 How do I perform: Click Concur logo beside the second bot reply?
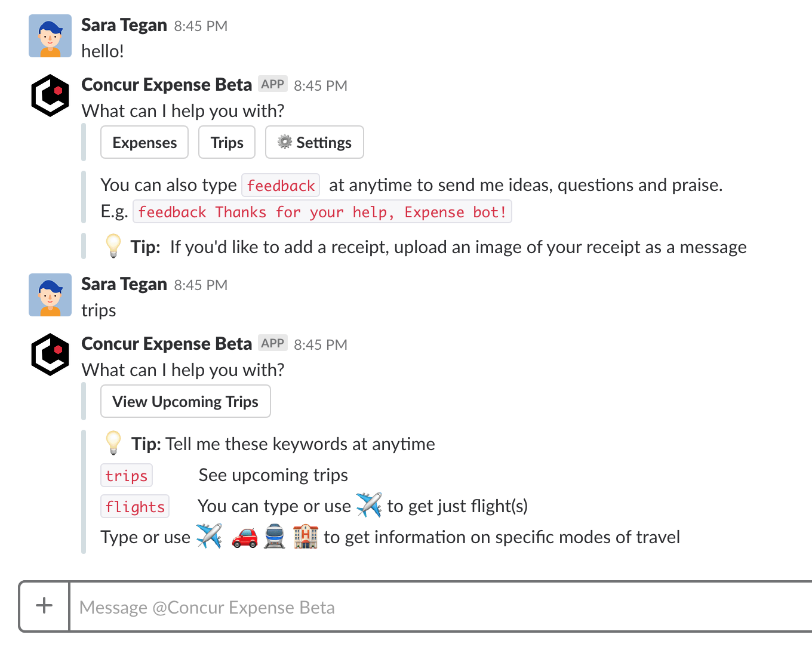tap(50, 355)
